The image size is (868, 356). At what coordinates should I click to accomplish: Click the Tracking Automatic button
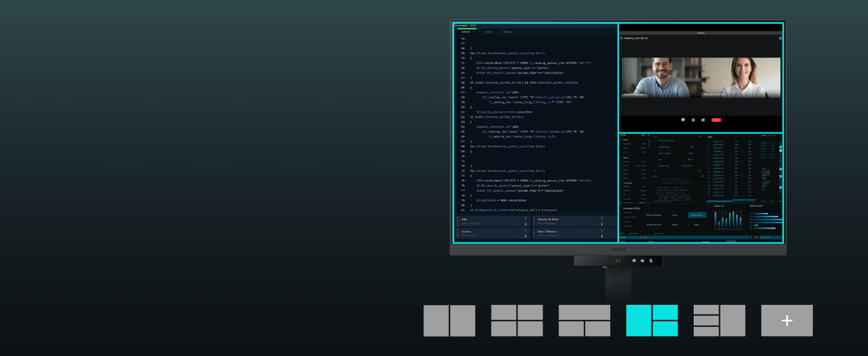coord(653,215)
